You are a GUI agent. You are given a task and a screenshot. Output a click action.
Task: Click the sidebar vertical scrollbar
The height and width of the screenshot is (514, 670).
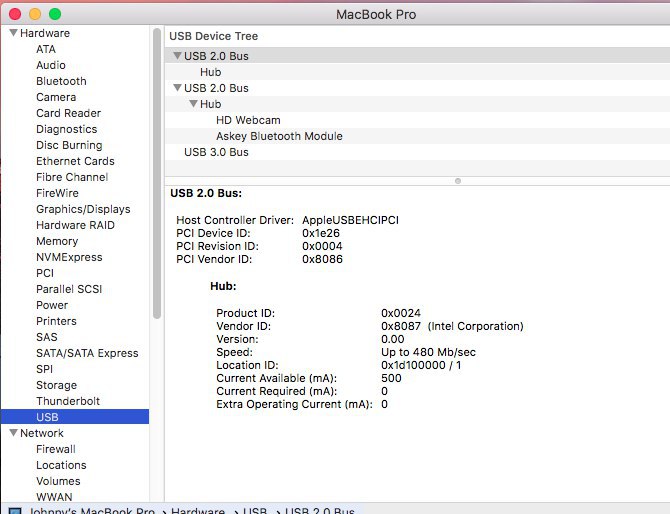pos(157,173)
